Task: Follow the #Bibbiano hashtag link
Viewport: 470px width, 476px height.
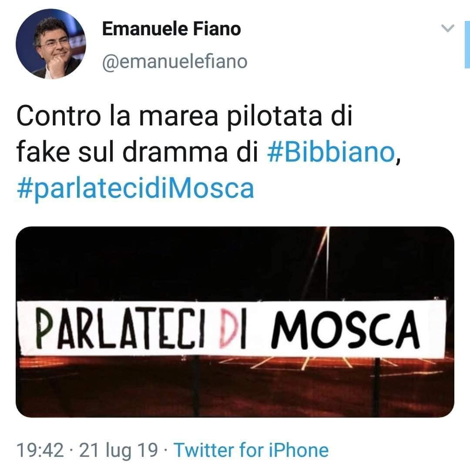Action: [331, 152]
